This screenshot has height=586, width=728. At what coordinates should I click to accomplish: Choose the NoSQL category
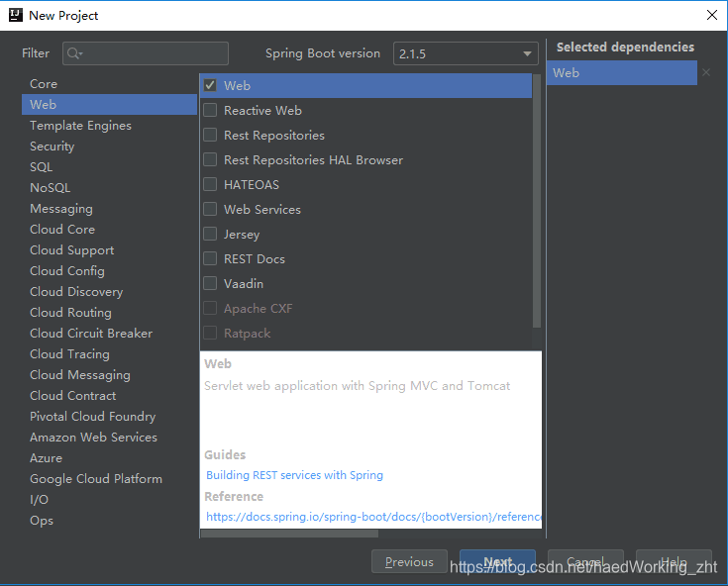coord(110,188)
